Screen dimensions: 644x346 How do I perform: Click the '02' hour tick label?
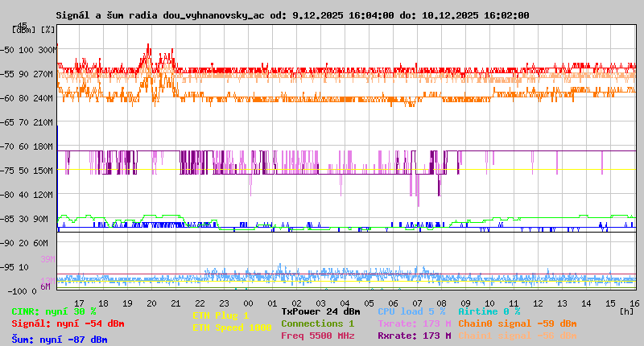point(296,303)
